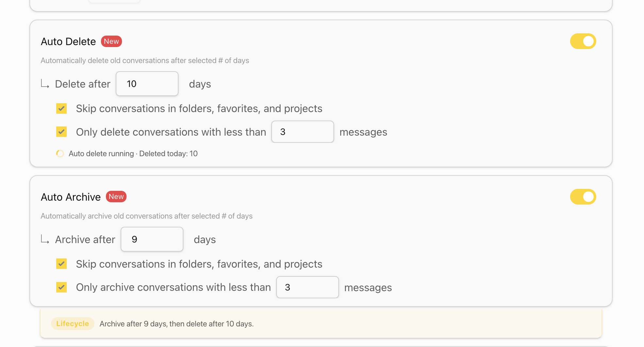The height and width of the screenshot is (347, 644).
Task: Click the lifecycle summary sentence
Action: (177, 324)
